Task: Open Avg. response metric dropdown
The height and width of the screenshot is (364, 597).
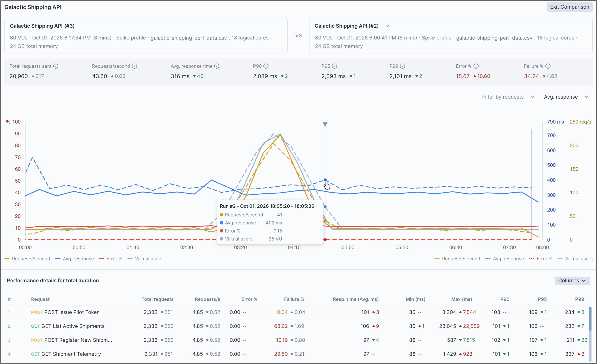Action: (x=566, y=97)
